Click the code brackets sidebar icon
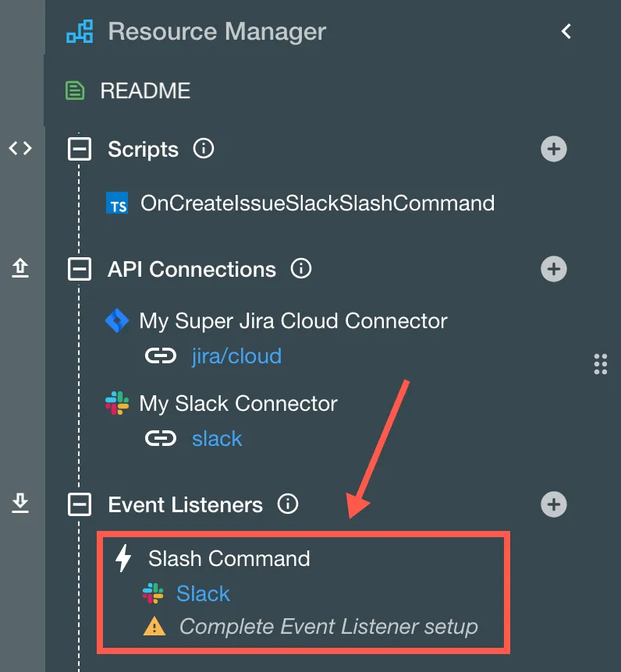 coord(20,148)
